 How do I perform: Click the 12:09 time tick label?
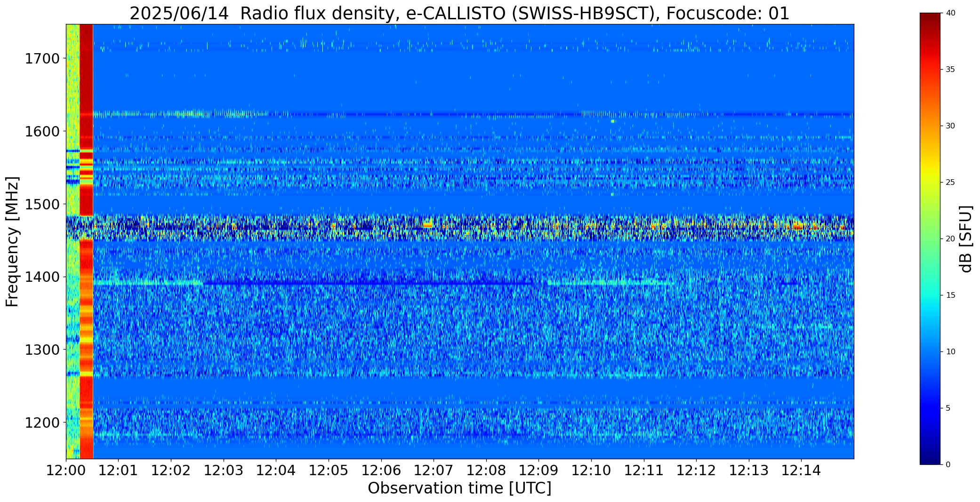point(539,470)
